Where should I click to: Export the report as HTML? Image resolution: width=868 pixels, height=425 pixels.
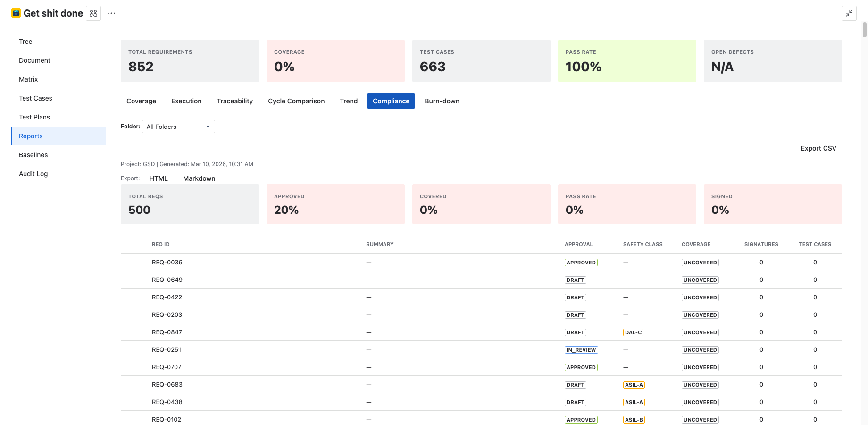(x=159, y=178)
